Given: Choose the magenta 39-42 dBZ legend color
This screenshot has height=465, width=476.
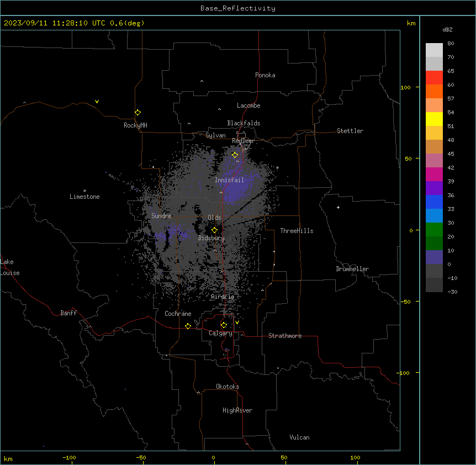Looking at the screenshot, I should coord(434,174).
